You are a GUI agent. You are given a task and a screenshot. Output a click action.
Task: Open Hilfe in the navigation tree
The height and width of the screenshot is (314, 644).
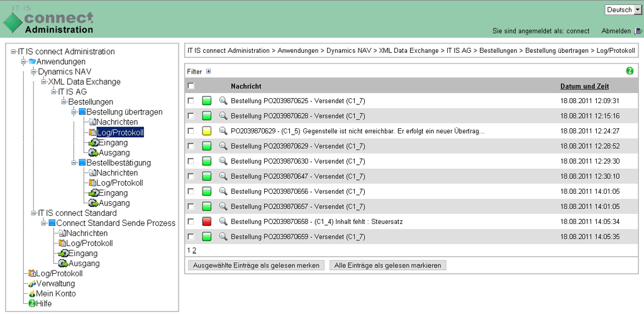point(44,304)
